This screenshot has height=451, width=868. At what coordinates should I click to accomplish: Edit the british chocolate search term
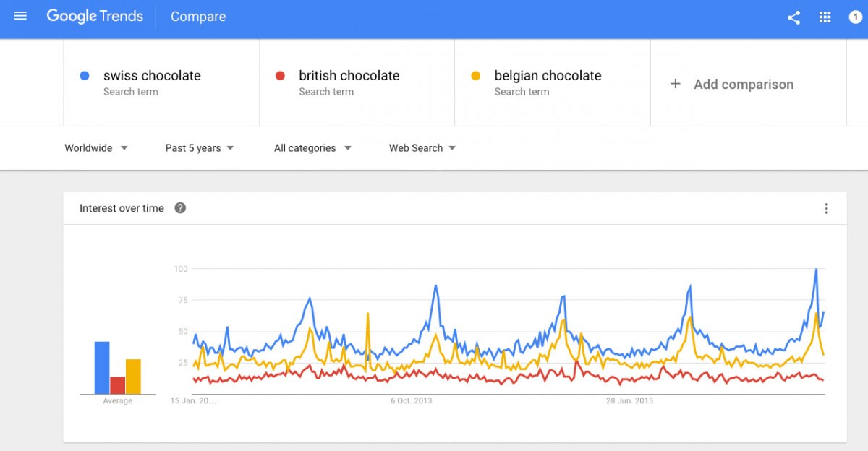(349, 76)
